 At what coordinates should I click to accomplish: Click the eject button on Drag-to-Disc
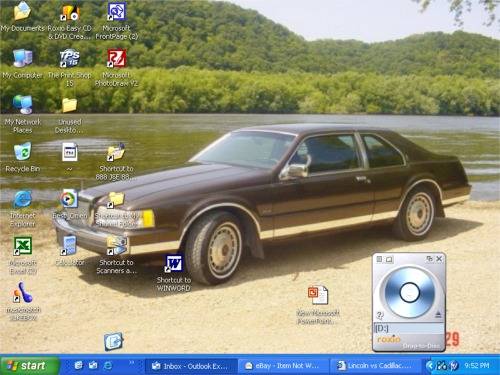click(x=438, y=314)
